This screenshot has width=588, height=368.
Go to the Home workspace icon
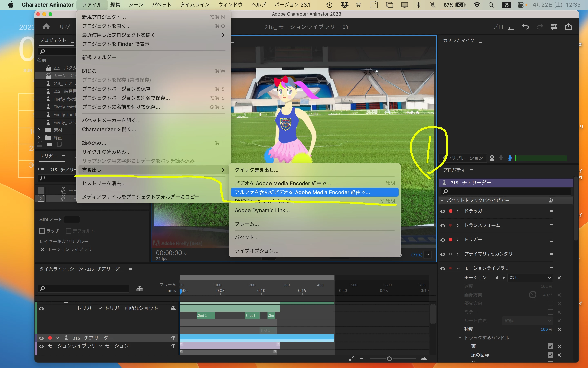(x=46, y=27)
